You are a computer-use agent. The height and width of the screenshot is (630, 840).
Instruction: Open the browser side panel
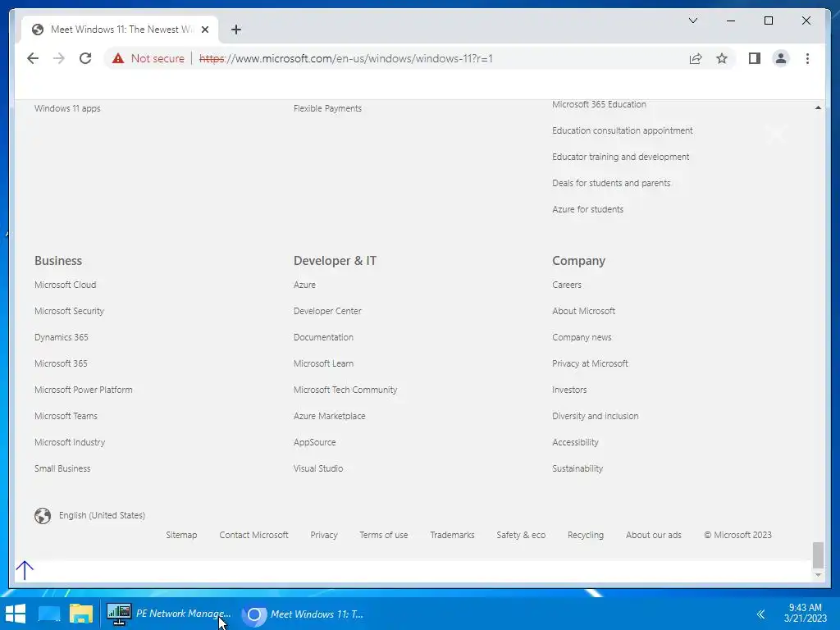click(755, 58)
